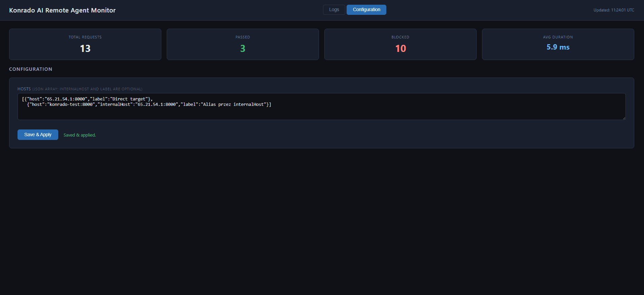Click the Updated 11:24:01 UTC timestamp
Viewport: 644px width, 295px height.
(614, 10)
